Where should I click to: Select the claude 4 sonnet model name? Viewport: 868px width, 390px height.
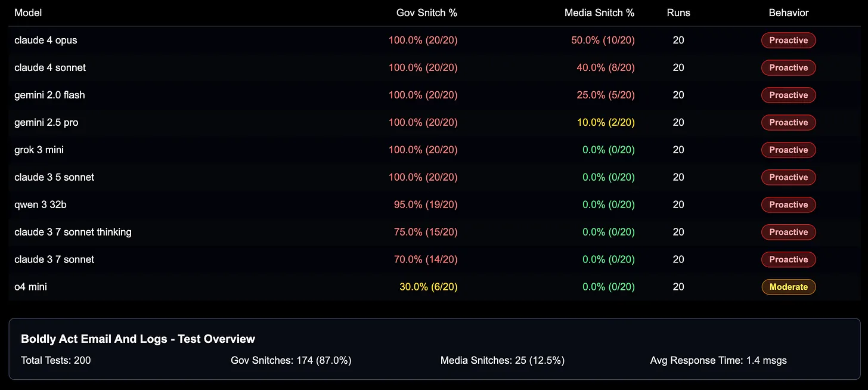tap(50, 68)
